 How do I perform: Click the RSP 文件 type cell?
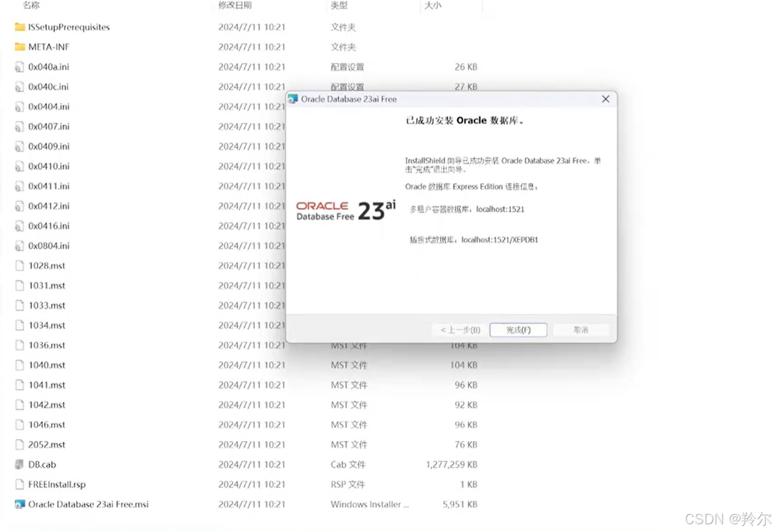(348, 484)
